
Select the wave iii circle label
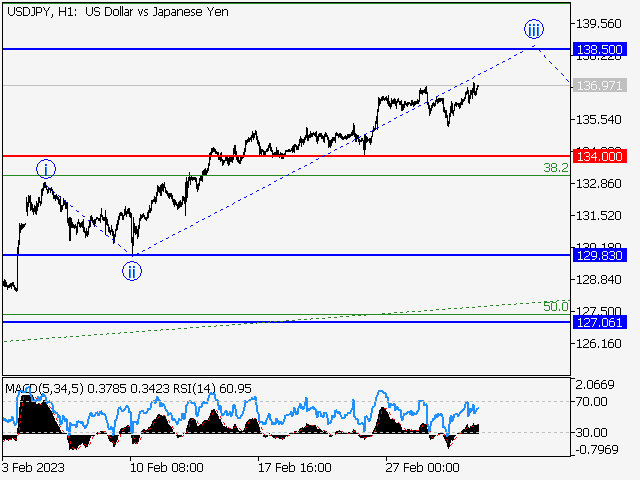point(534,29)
